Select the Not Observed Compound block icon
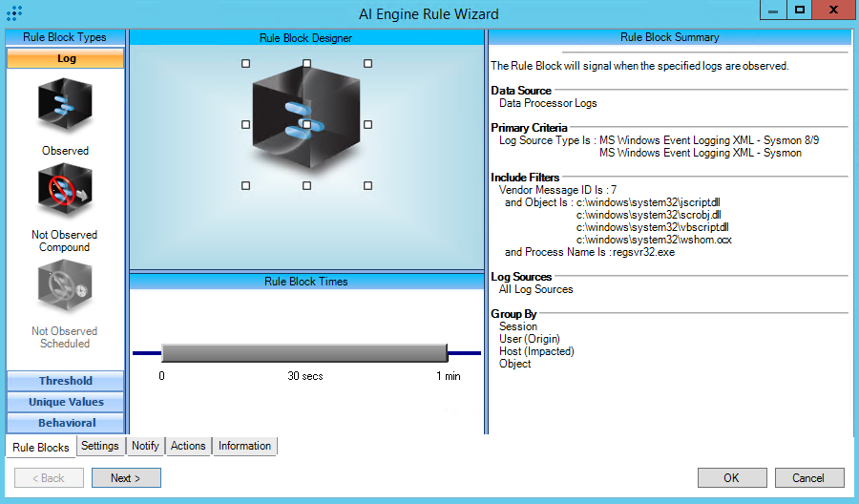Screen dimensions: 859x504 [x=65, y=192]
